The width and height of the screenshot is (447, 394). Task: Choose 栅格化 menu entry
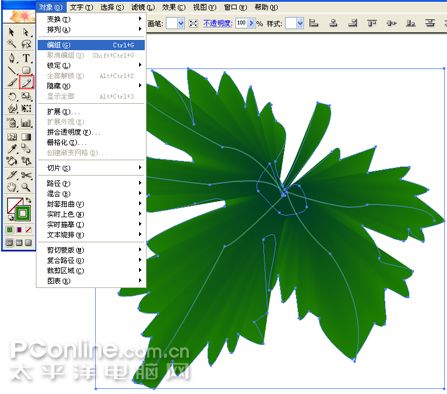pyautogui.click(x=91, y=142)
